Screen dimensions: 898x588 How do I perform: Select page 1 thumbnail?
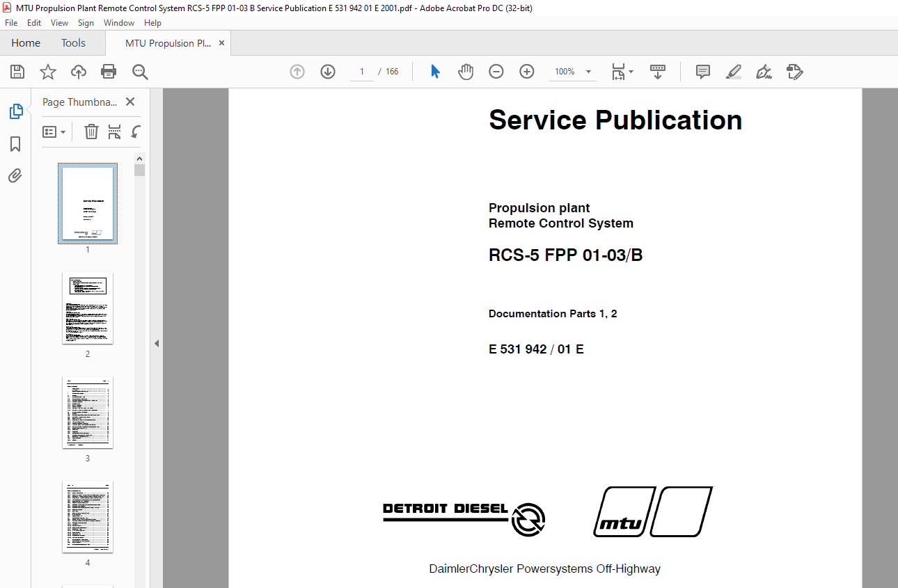click(88, 203)
